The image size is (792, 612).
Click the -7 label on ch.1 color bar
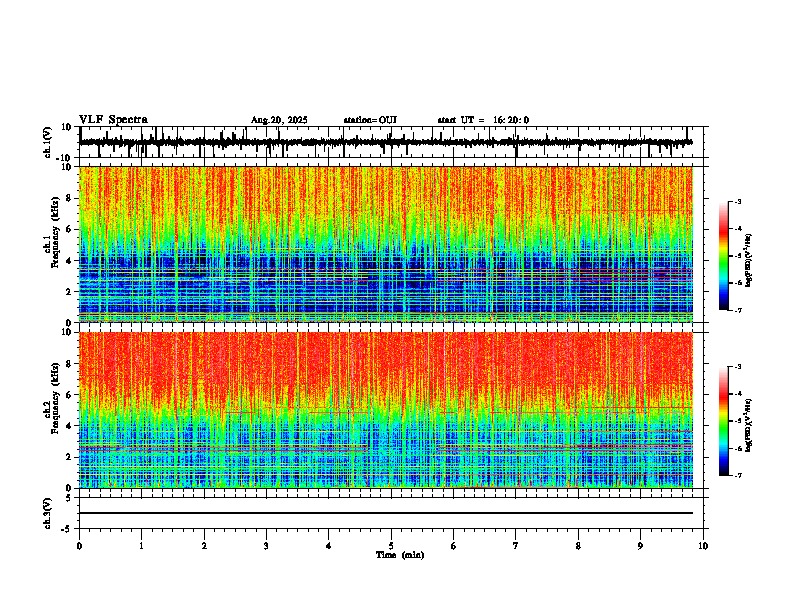738,310
